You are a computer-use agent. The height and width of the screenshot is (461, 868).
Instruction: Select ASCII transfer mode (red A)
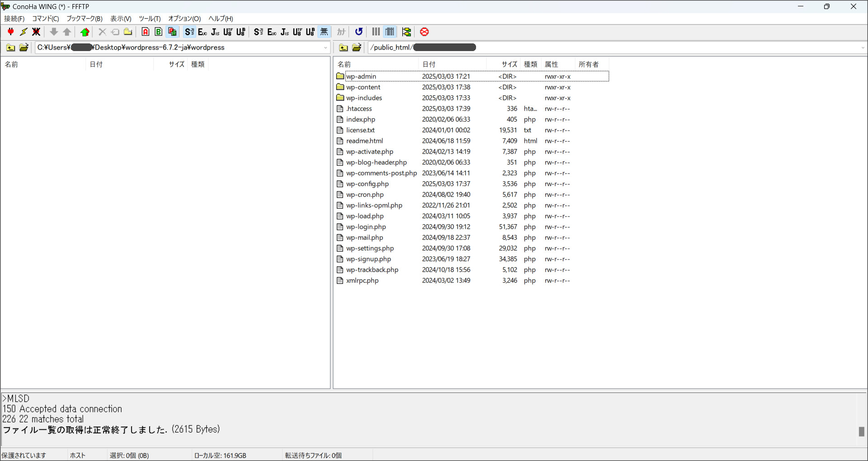tap(146, 32)
